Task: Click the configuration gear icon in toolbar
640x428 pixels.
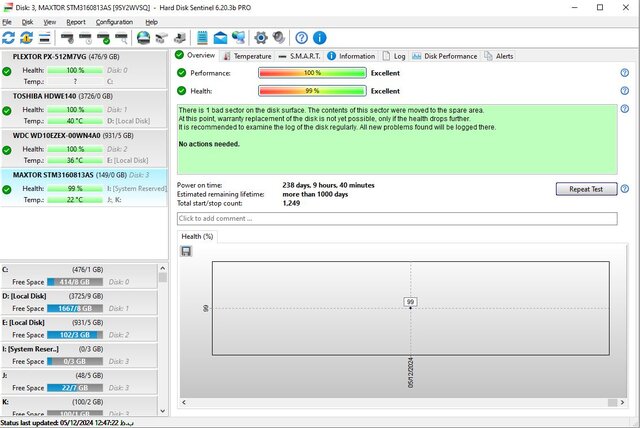Action: coord(260,37)
